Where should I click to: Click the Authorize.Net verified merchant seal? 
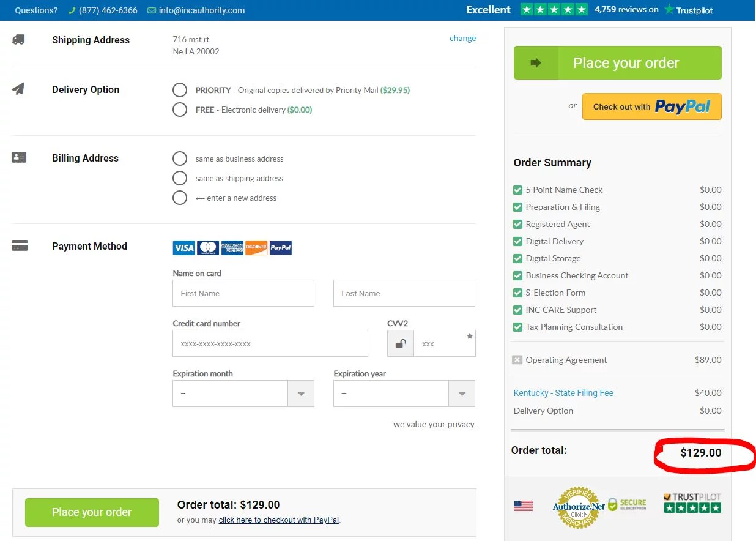[x=578, y=507]
